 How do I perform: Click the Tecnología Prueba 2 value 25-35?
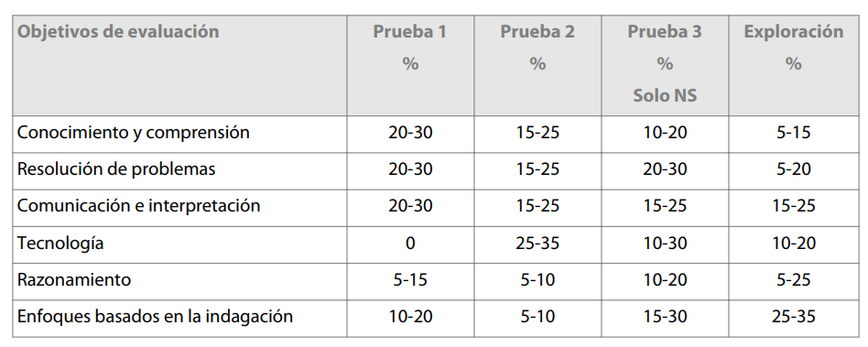(x=537, y=243)
